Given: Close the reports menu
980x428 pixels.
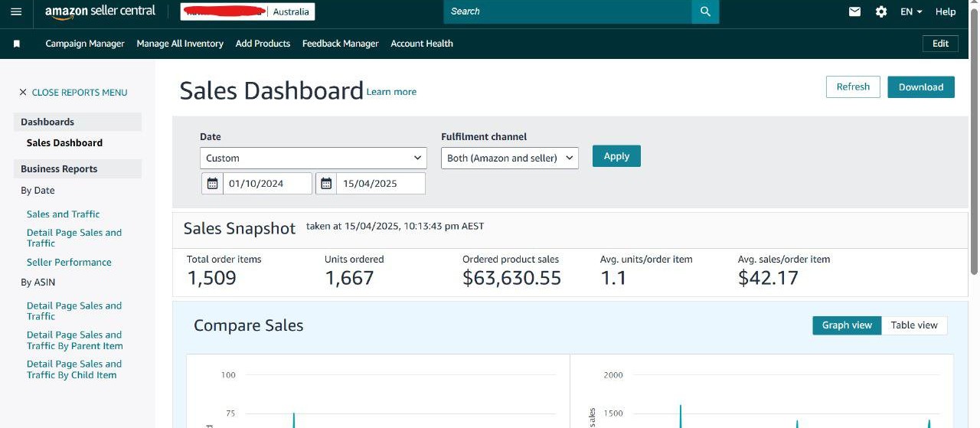Looking at the screenshot, I should [73, 93].
